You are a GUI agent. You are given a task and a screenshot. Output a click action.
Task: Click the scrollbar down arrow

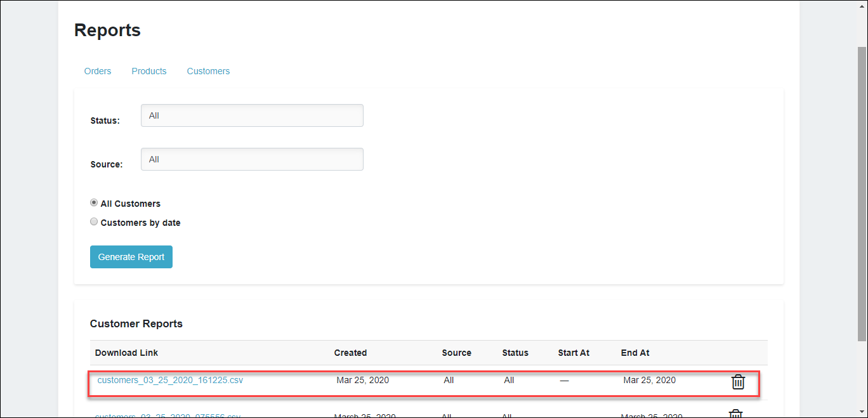tap(863, 412)
